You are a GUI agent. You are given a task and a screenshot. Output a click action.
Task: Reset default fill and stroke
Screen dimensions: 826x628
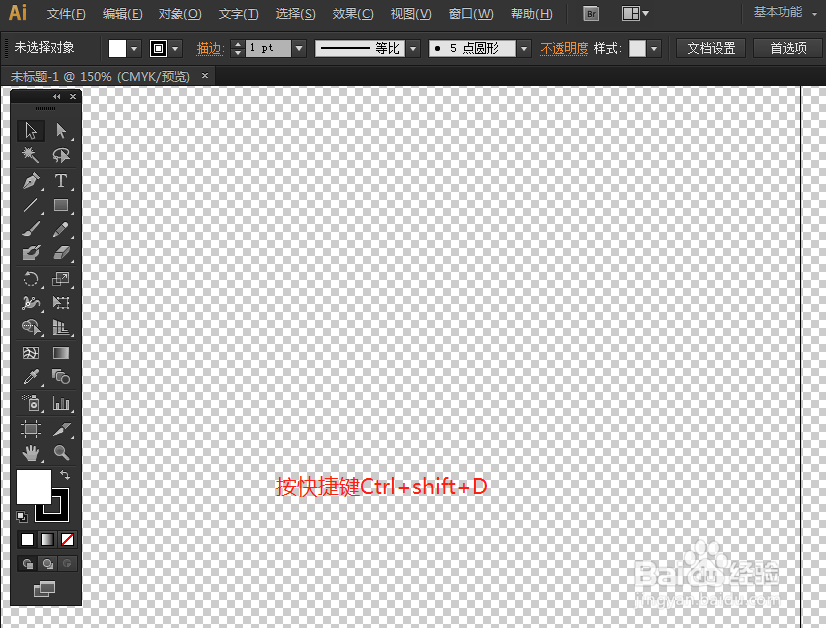point(22,517)
